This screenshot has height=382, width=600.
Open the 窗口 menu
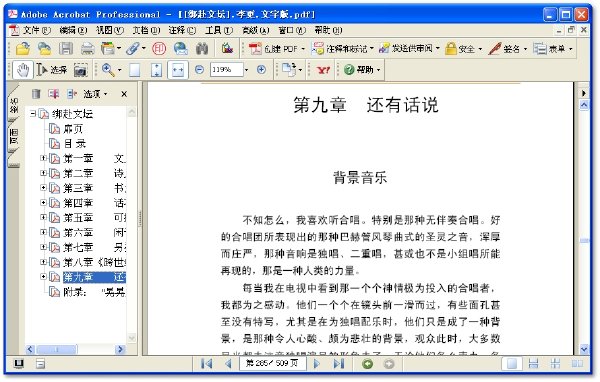[292, 30]
